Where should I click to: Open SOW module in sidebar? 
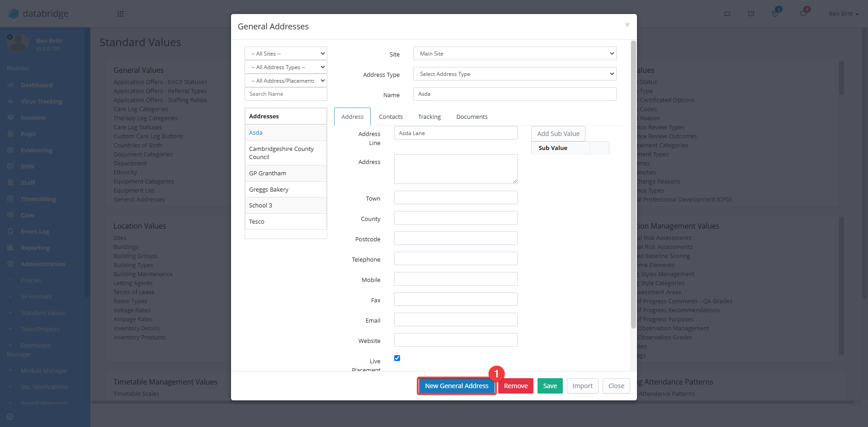(x=28, y=166)
